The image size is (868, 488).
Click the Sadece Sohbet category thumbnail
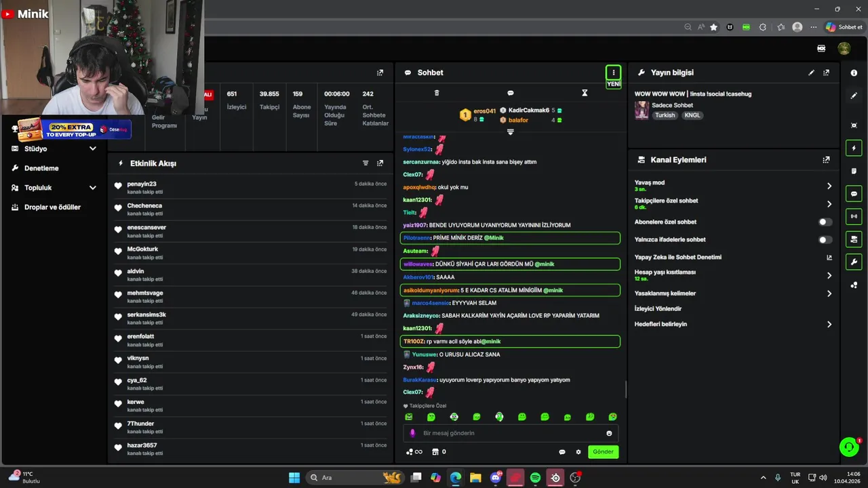[642, 110]
